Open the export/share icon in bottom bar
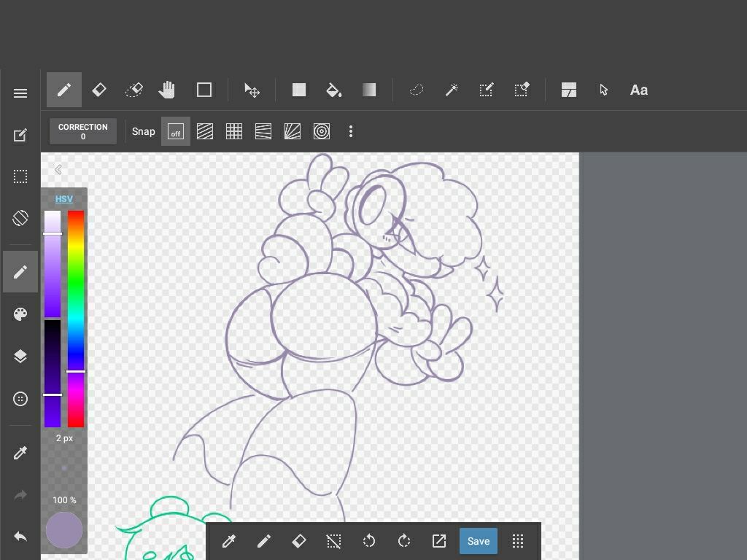Screen dimensions: 747x560 (x=438, y=541)
